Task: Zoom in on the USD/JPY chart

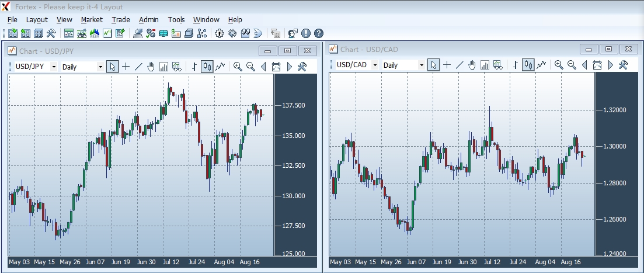Action: [x=238, y=67]
